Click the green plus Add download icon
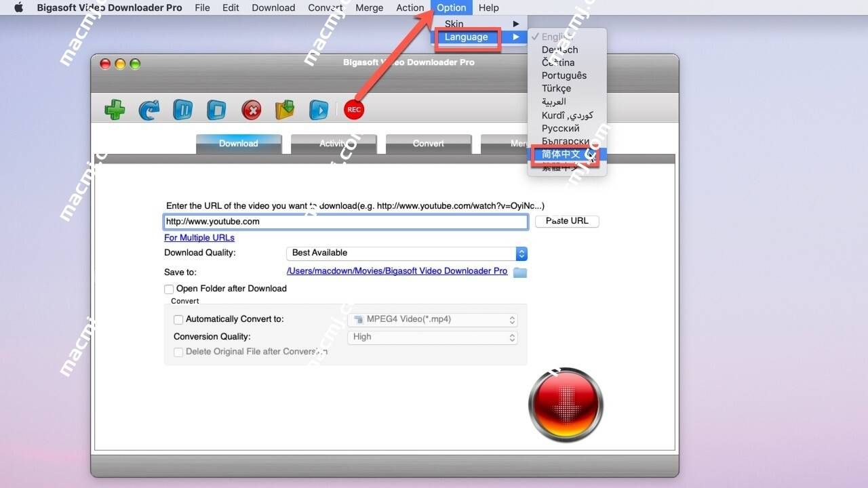The width and height of the screenshot is (868, 488). (x=115, y=110)
